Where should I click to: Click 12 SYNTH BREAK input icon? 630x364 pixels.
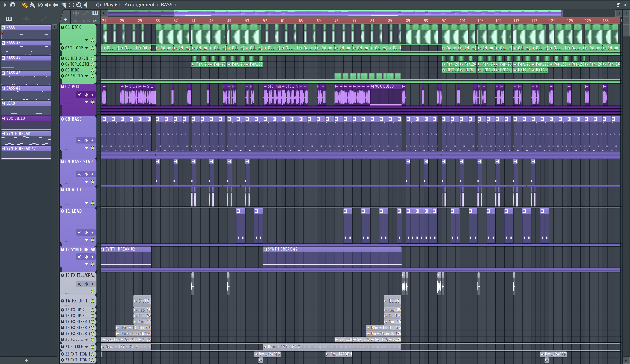80,257
